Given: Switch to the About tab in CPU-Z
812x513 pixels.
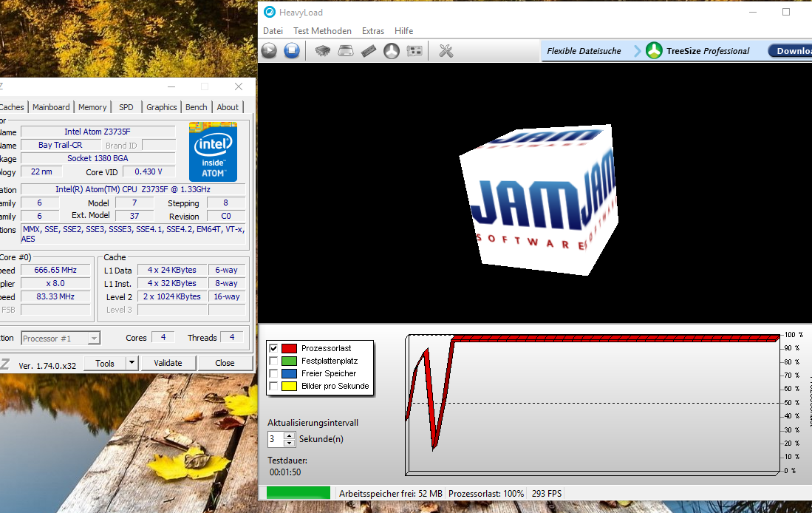Looking at the screenshot, I should coord(228,107).
